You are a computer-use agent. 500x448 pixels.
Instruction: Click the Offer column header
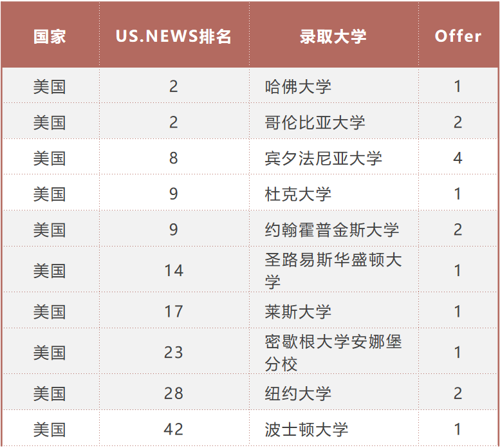pos(458,36)
